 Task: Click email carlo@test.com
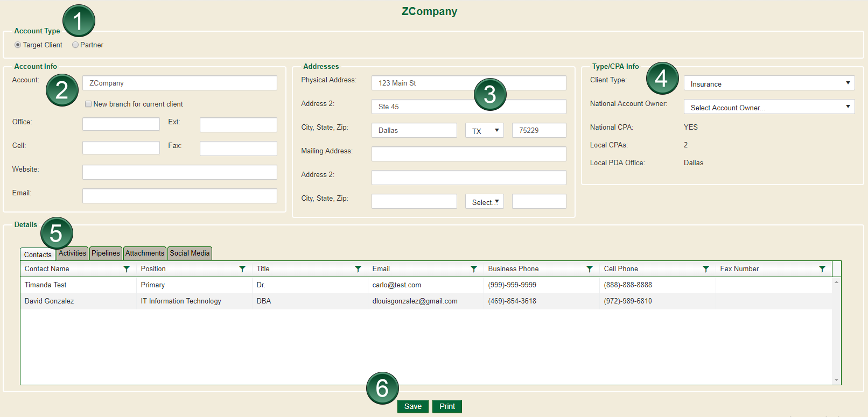click(397, 285)
